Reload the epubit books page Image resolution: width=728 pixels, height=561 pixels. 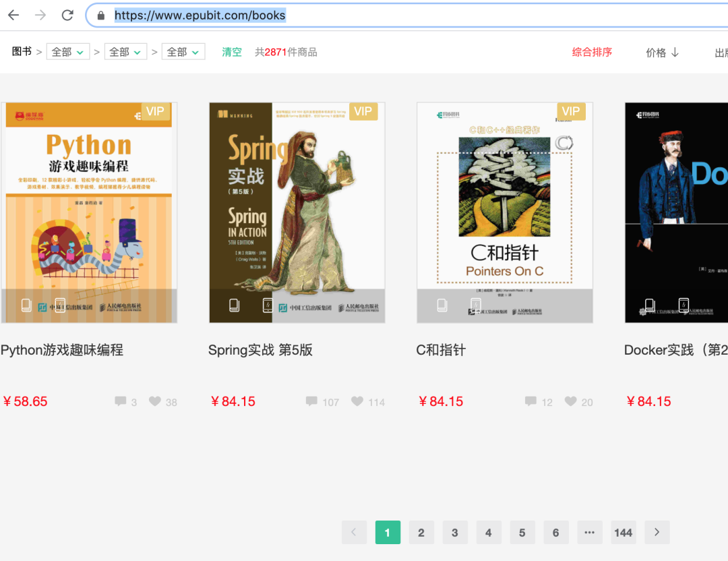coord(66,14)
